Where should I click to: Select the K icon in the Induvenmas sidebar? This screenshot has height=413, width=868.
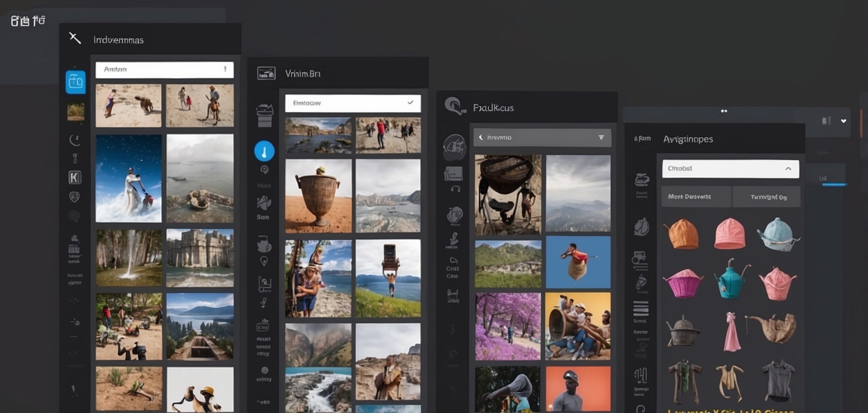pyautogui.click(x=75, y=177)
